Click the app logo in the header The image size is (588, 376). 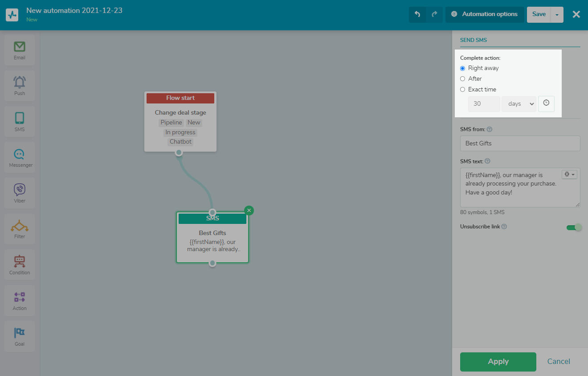[x=12, y=15]
